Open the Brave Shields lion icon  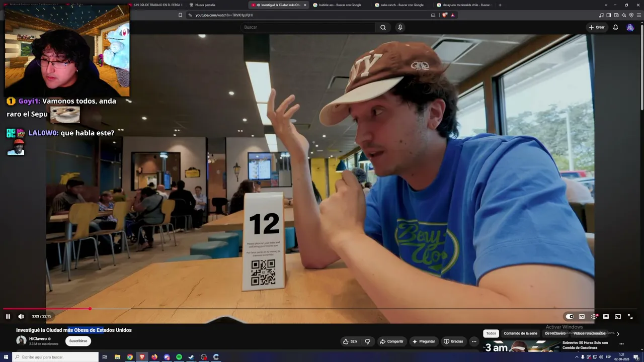coord(444,15)
